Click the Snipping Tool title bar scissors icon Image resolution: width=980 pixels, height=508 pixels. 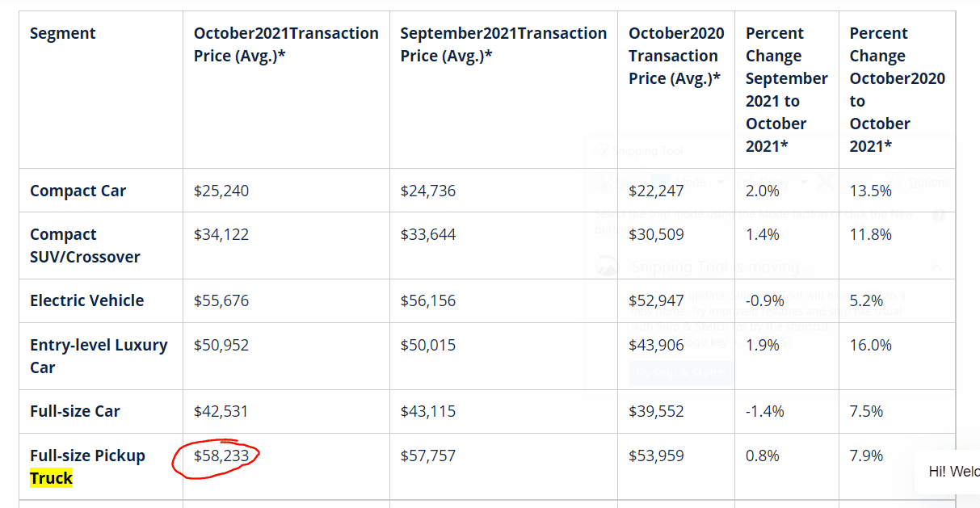coord(600,149)
